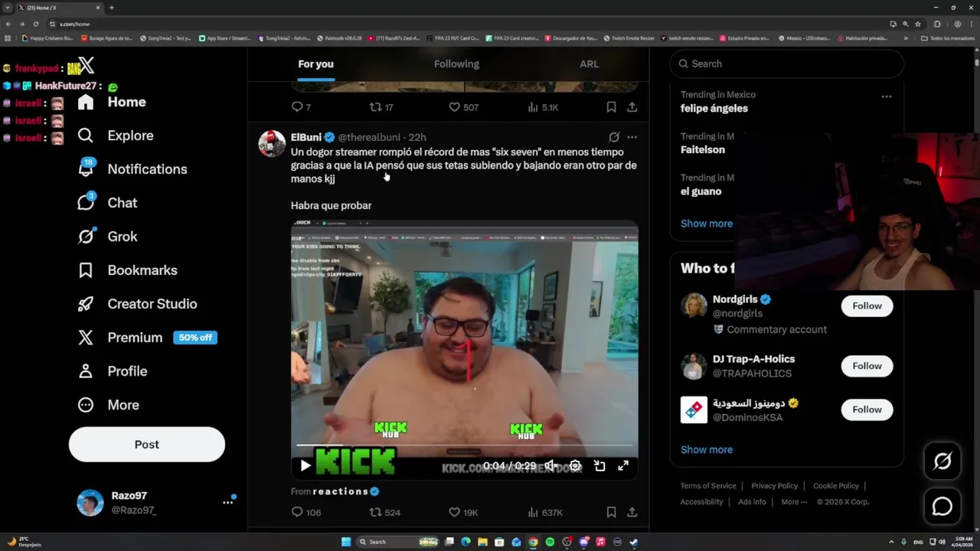Follow Nordgirls
The image size is (980, 551).
[867, 306]
